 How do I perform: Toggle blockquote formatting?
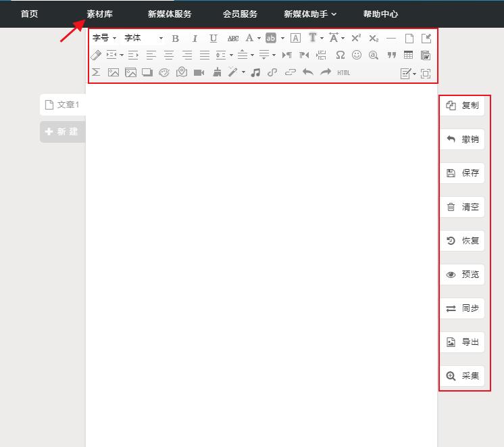[x=391, y=55]
